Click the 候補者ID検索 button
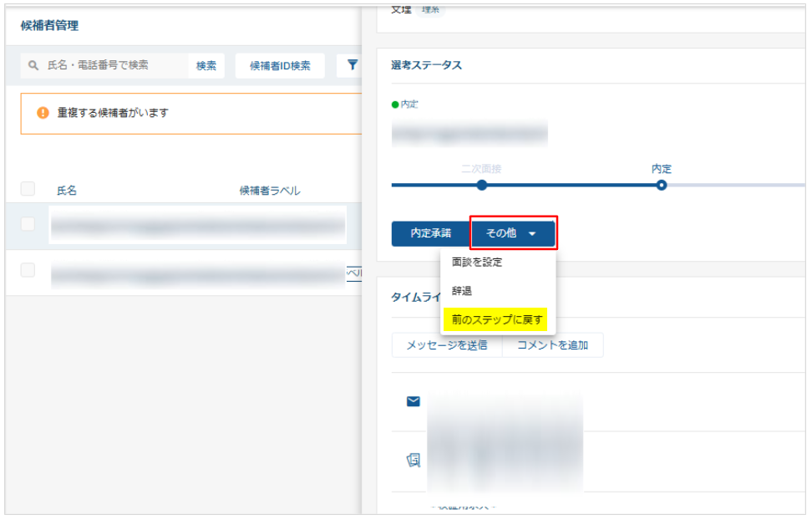 280,65
